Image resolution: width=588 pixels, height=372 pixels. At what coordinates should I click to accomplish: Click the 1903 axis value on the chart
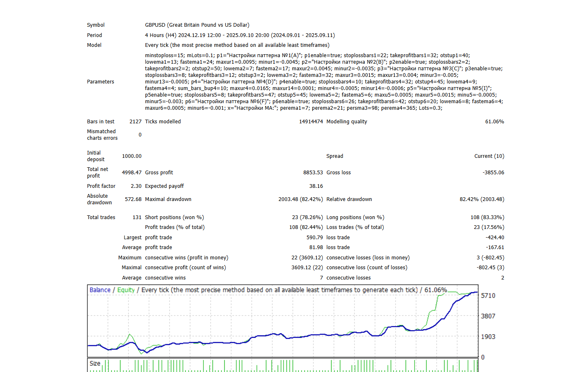(x=488, y=337)
